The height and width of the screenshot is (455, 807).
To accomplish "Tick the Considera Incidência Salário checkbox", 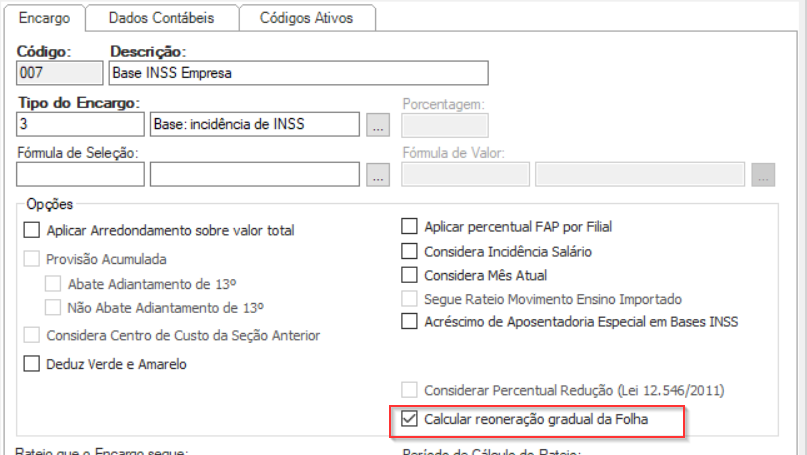I will tap(409, 251).
